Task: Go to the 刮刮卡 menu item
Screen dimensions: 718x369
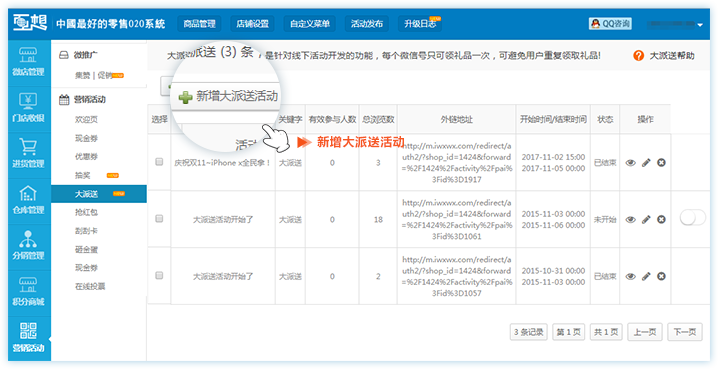Action: pos(86,231)
